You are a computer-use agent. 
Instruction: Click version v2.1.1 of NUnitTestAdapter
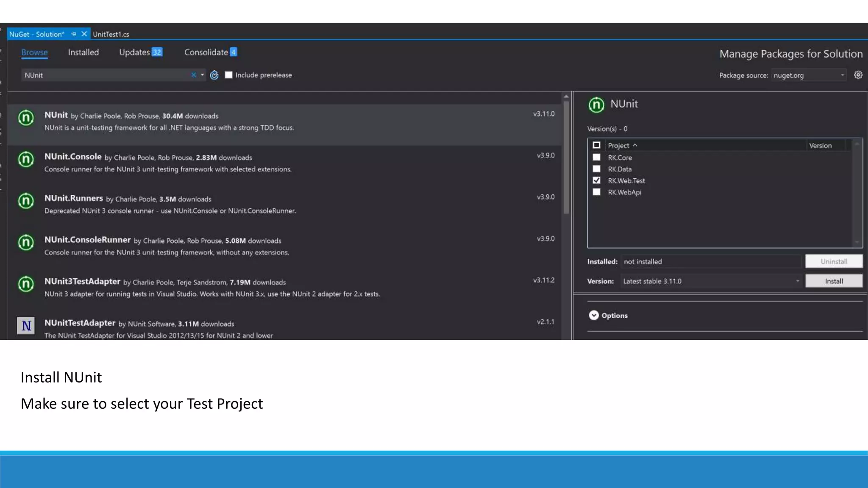coord(545,322)
